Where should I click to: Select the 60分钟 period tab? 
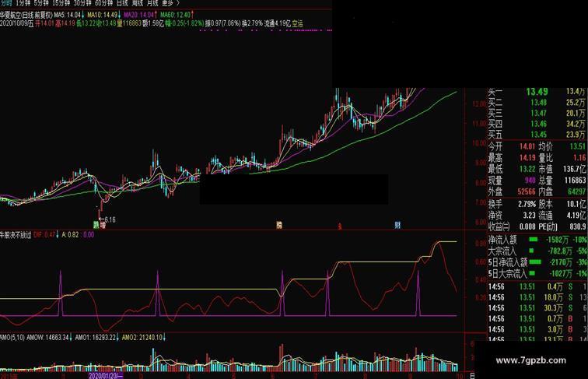click(x=103, y=3)
